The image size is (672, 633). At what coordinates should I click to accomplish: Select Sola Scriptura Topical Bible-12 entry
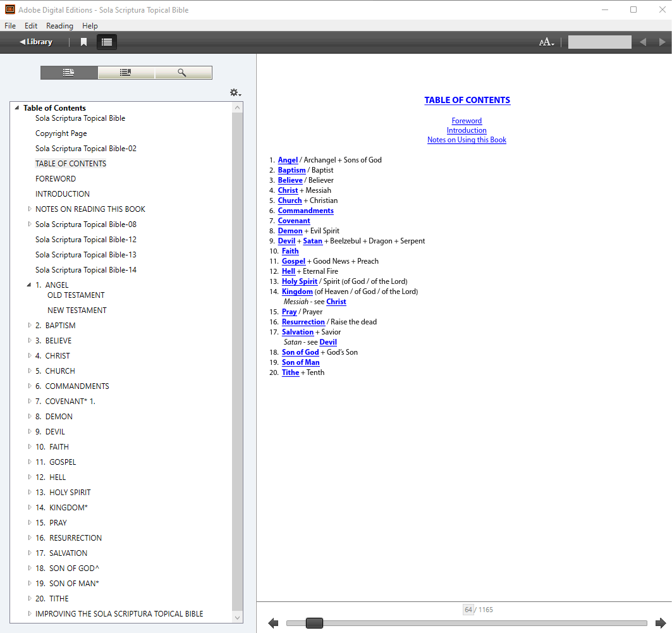(86, 240)
